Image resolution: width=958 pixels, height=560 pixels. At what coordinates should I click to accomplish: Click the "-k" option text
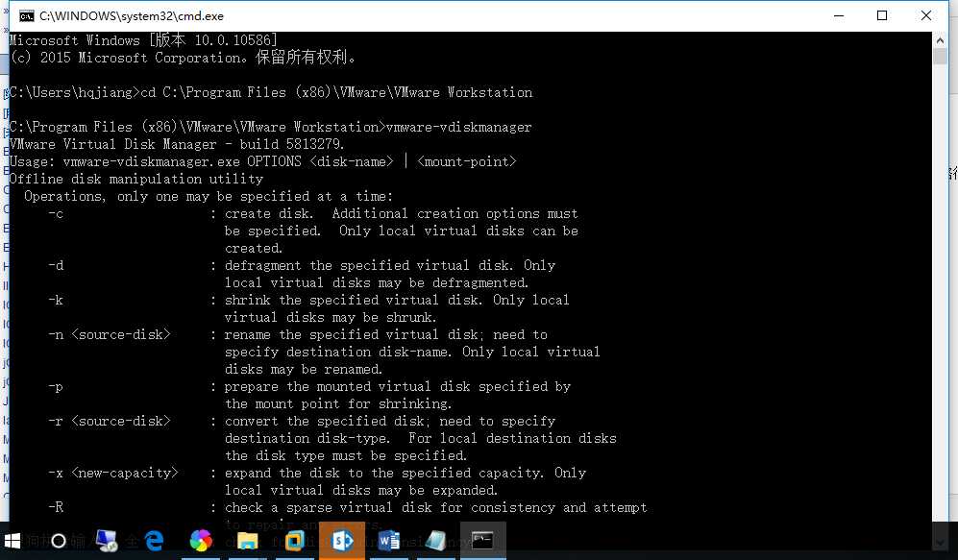pos(56,300)
